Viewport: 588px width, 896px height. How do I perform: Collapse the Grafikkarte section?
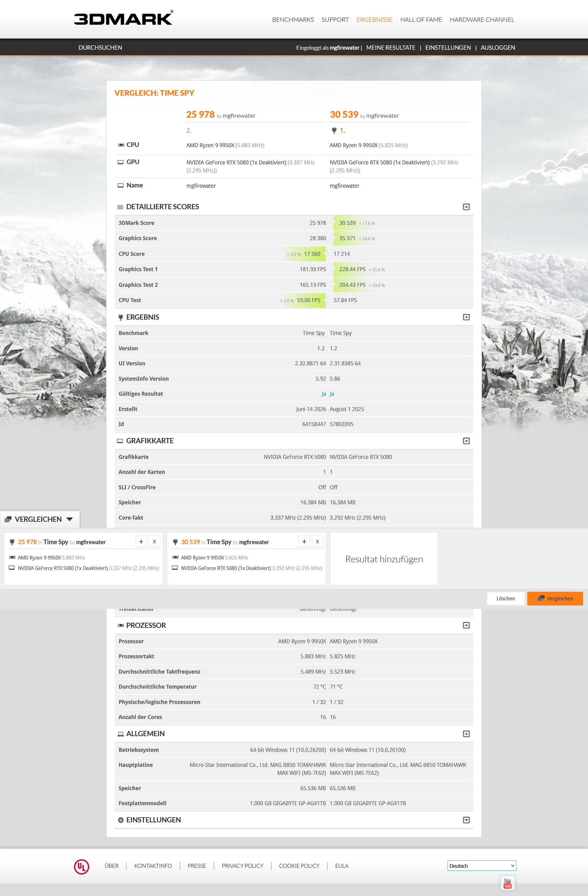pyautogui.click(x=466, y=441)
